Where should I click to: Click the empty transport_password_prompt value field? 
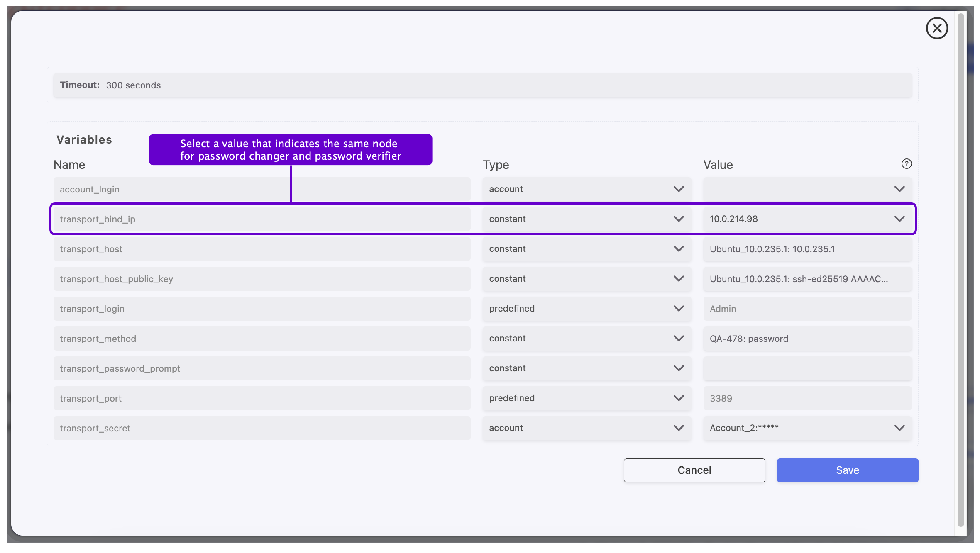(x=807, y=368)
